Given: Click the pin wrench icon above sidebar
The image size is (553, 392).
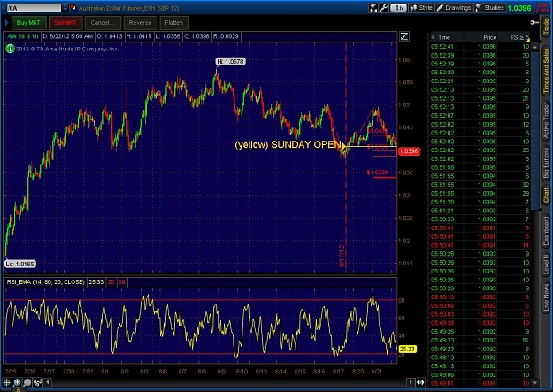Looking at the screenshot, I should click(534, 23).
